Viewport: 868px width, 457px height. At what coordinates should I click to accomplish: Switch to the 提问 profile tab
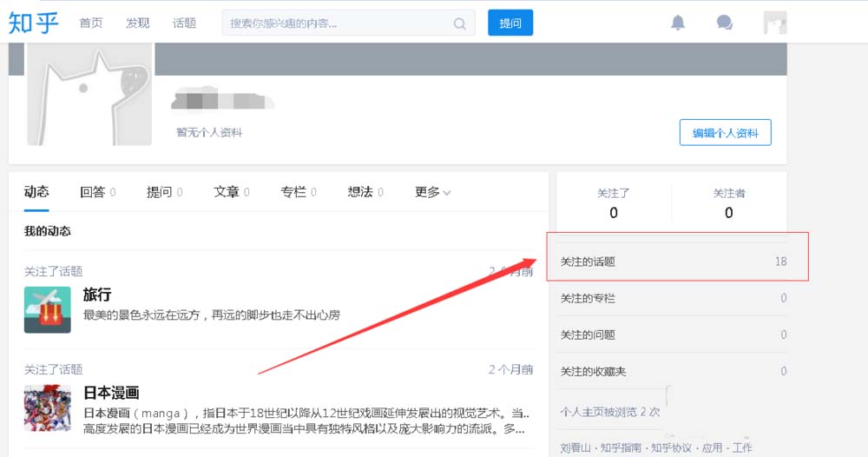(x=164, y=192)
